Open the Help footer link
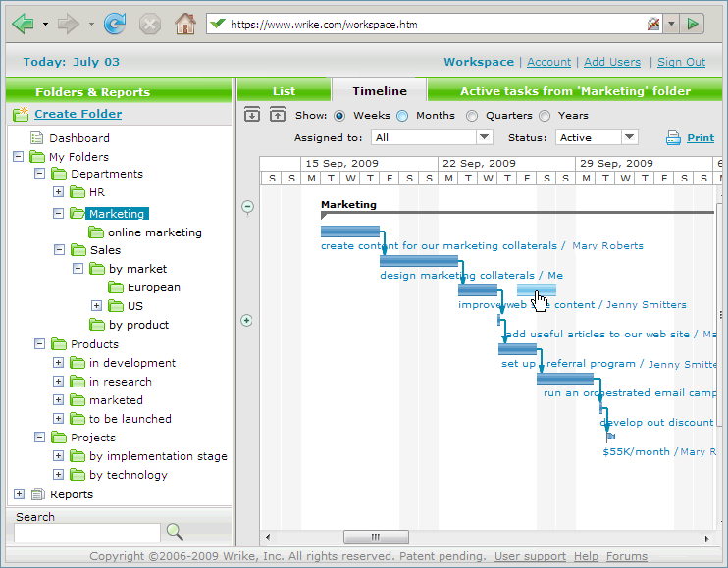728x568 pixels. 586,556
